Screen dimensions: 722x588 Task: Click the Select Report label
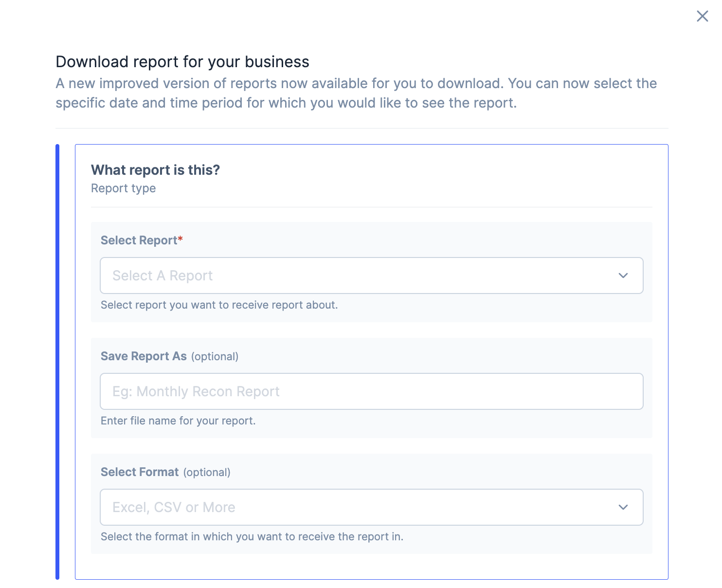[x=139, y=240]
